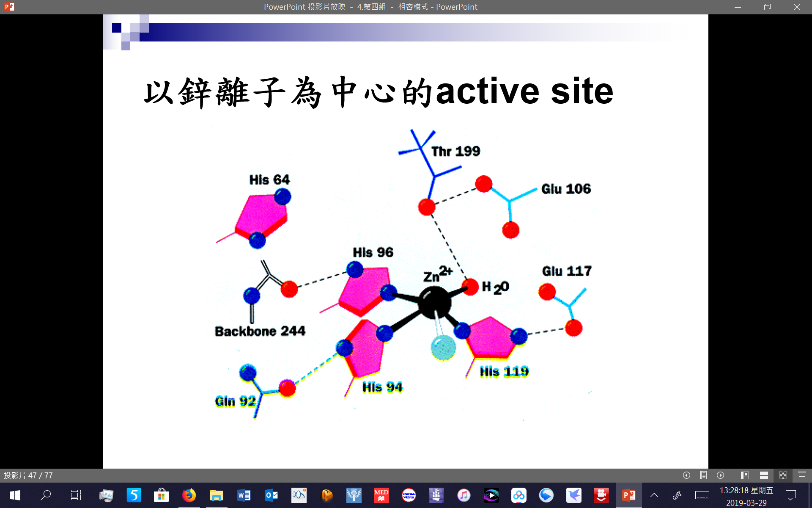This screenshot has width=812, height=508.
Task: Open the Windows Start menu
Action: tap(15, 495)
